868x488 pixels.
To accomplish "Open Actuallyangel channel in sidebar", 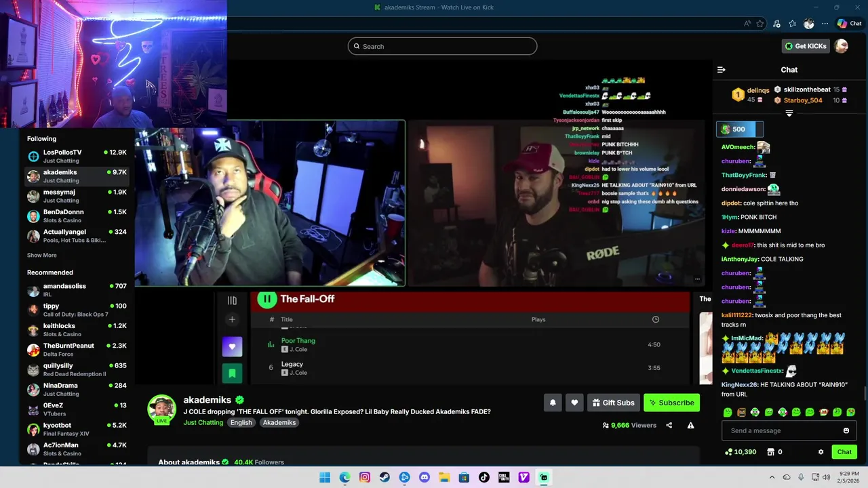I will tap(77, 236).
